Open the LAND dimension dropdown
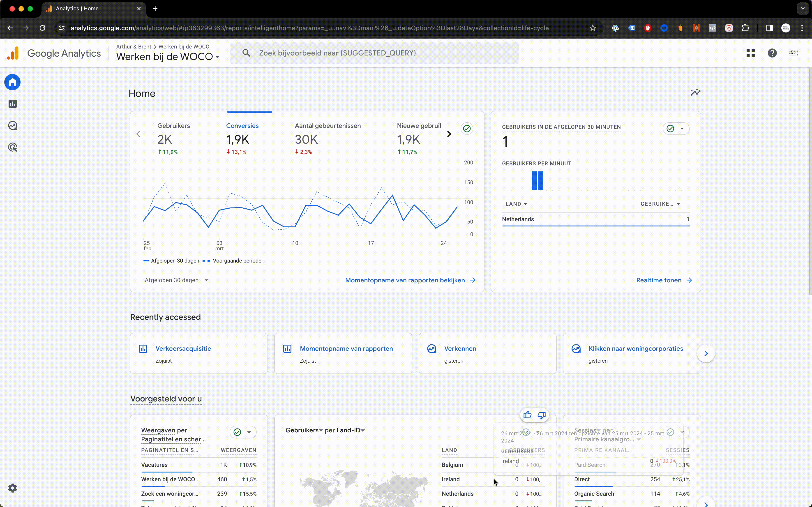812x507 pixels. coord(516,204)
